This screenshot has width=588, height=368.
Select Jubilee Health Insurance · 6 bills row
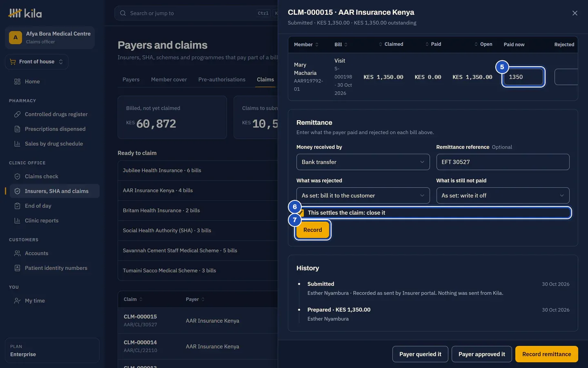click(x=198, y=171)
